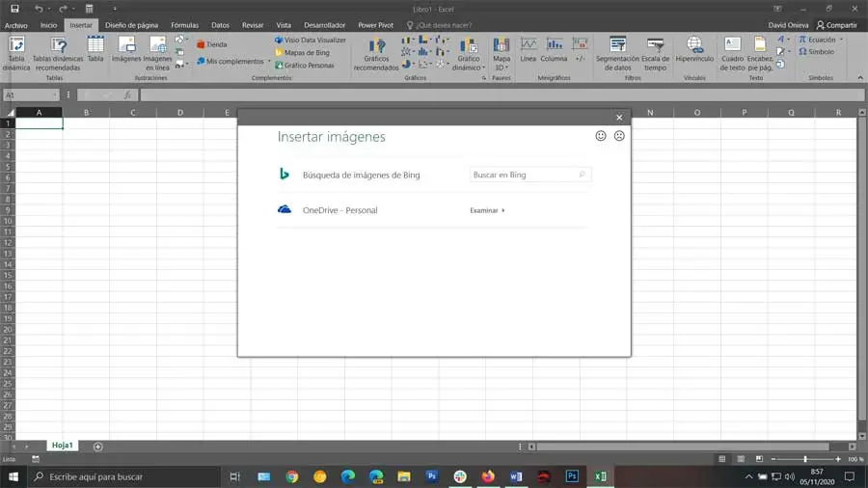The image size is (868, 488).
Task: Open Gráficos recomendados
Action: coord(376,53)
